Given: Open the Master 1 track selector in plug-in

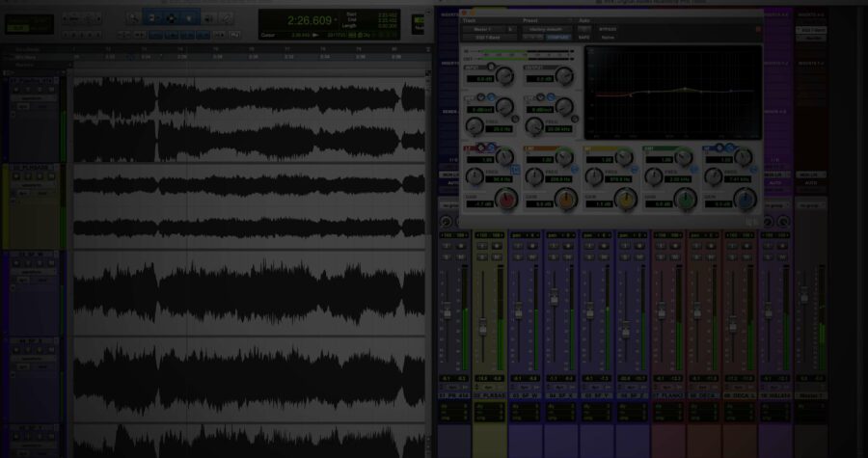Looking at the screenshot, I should click(x=485, y=29).
